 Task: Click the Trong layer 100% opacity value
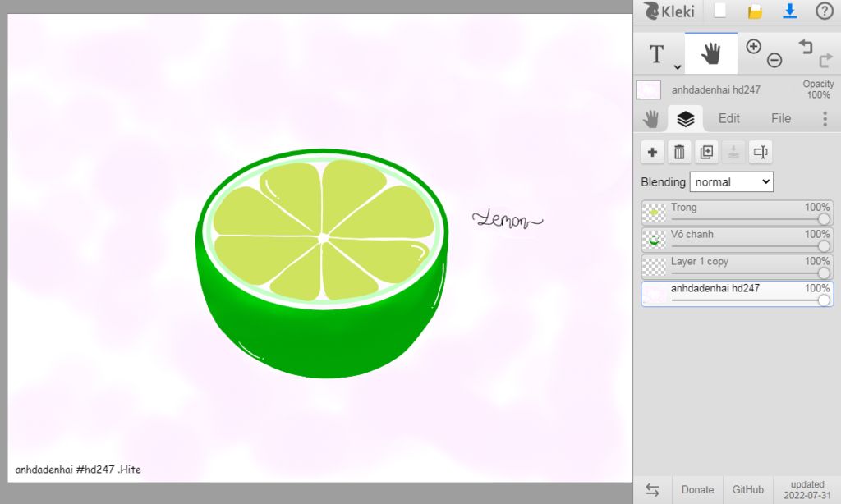[817, 207]
